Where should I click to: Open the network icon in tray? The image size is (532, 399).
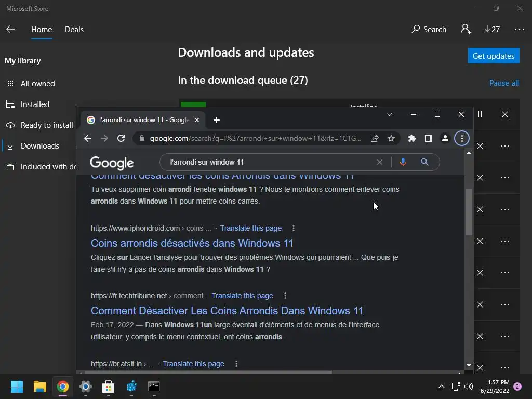(456, 387)
